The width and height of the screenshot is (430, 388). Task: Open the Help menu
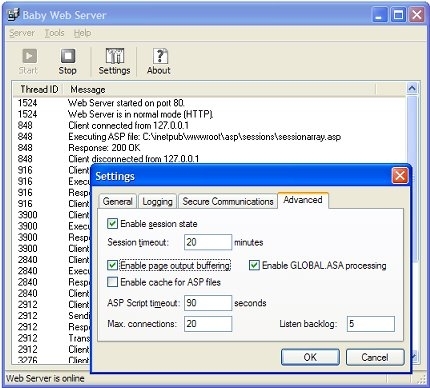[82, 33]
